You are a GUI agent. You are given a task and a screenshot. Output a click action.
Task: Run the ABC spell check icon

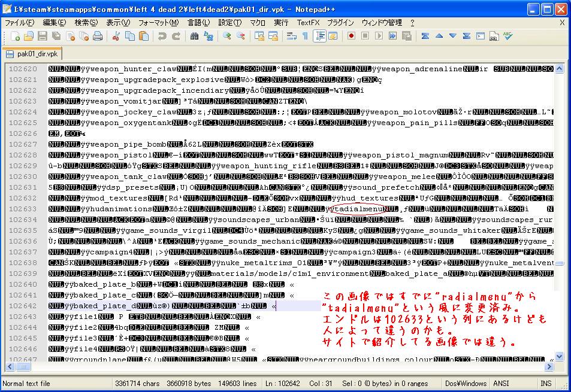pos(507,36)
